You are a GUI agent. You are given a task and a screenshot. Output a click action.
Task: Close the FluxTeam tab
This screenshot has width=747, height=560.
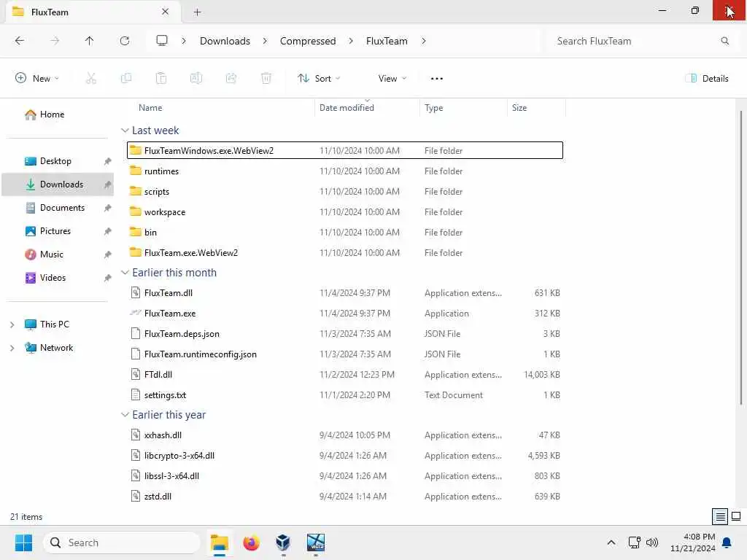click(x=166, y=12)
